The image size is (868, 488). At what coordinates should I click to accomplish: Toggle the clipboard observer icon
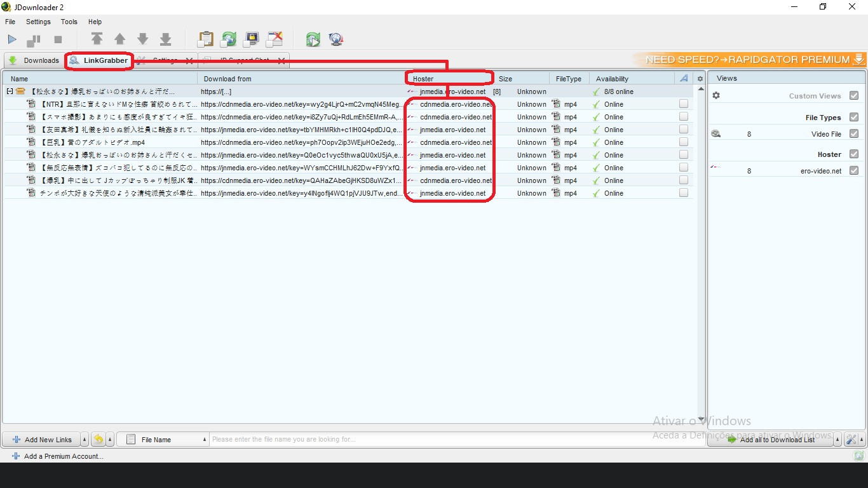pyautogui.click(x=205, y=39)
